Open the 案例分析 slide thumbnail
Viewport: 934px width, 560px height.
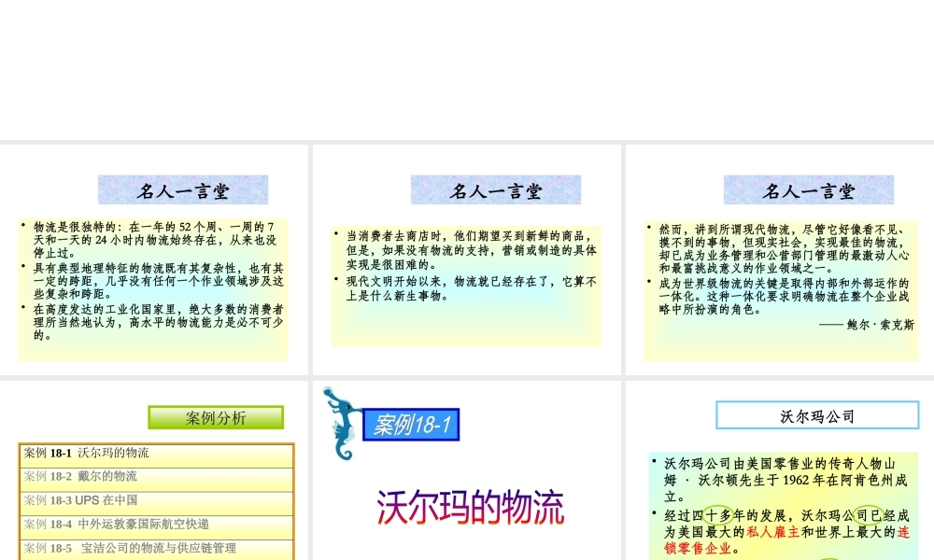[154, 470]
